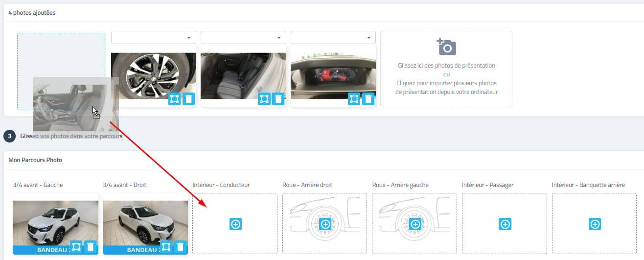Crop the rear seat photo
The width and height of the screenshot is (644, 260).
tap(264, 99)
